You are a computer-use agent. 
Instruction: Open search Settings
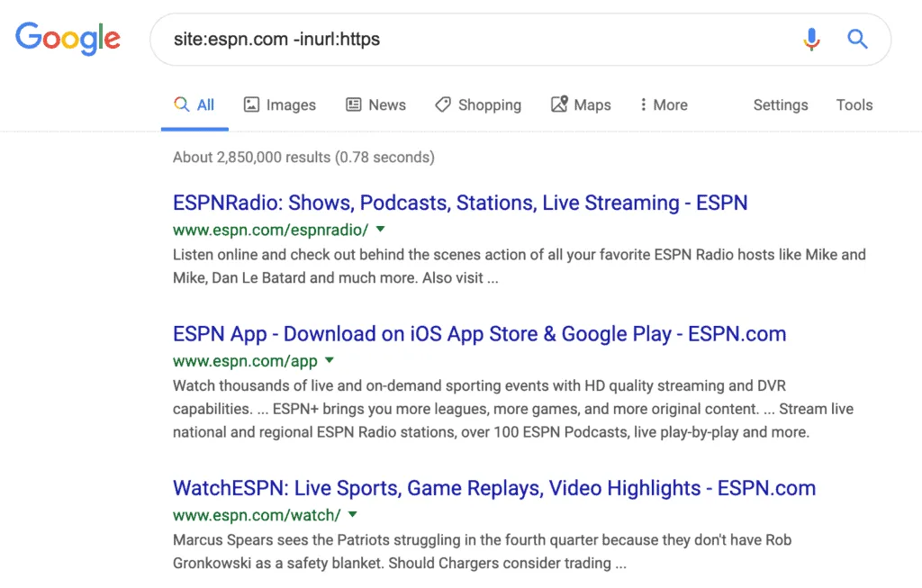pos(781,105)
